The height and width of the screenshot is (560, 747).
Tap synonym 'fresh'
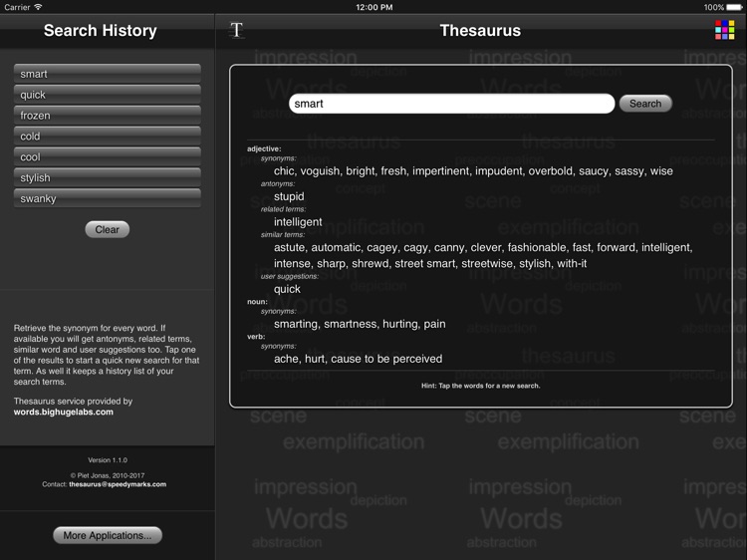[393, 171]
